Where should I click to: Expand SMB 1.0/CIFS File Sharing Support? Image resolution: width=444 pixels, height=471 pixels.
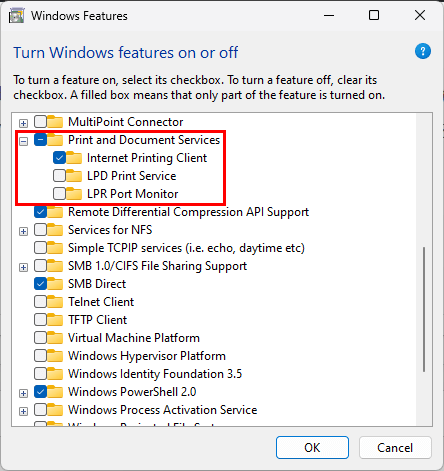[x=23, y=267]
